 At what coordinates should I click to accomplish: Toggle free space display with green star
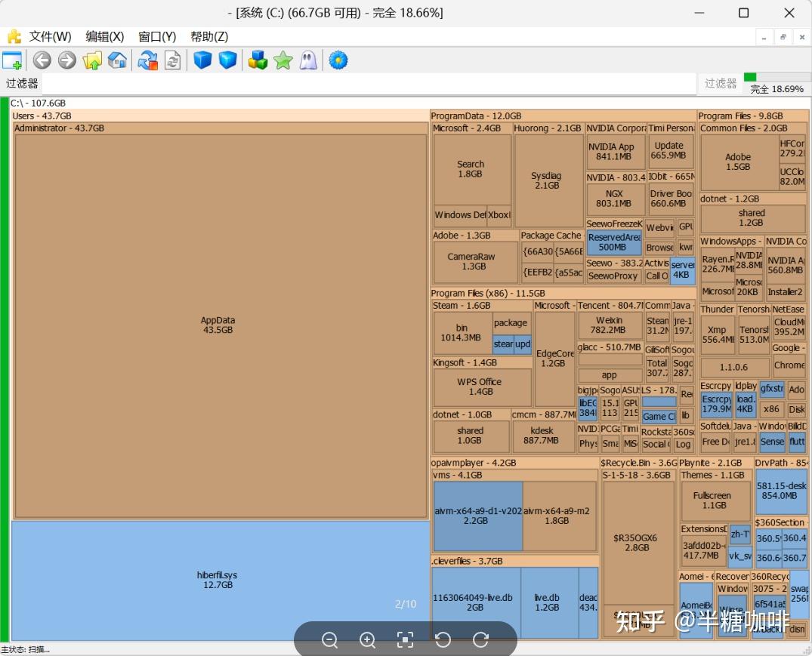click(283, 60)
